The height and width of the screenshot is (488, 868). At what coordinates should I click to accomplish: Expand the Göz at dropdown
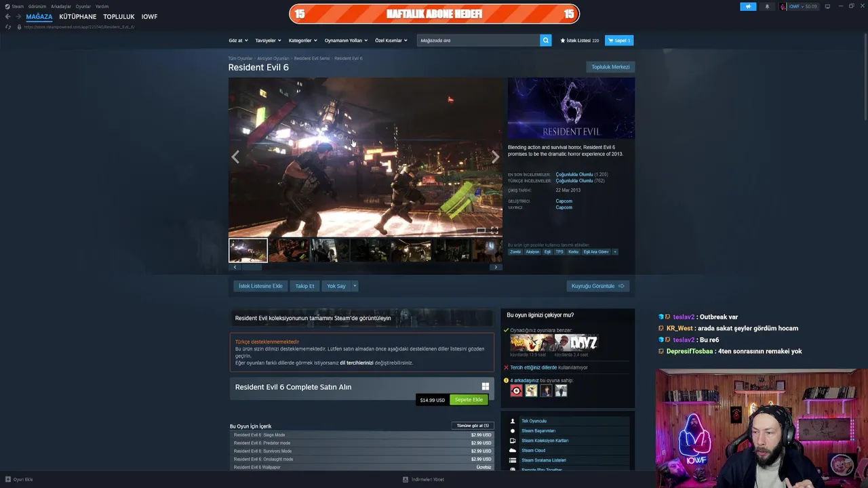coord(238,40)
